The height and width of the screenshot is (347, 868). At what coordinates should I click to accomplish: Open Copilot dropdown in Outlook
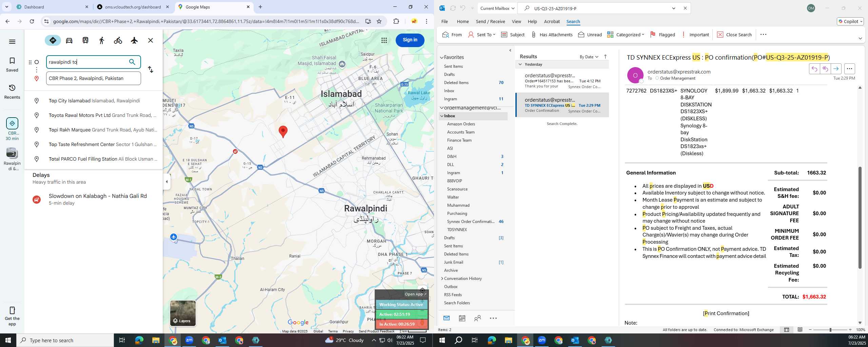[850, 21]
